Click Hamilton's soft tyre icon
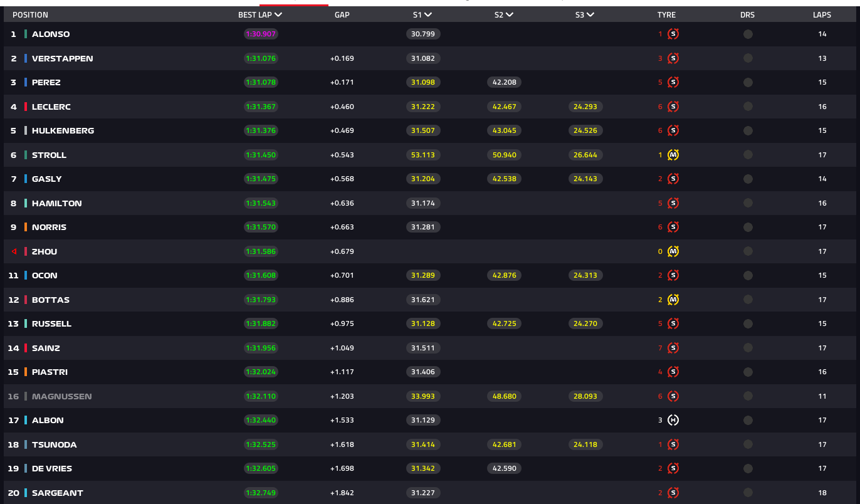Screen dimensions: 860x504 point(673,203)
